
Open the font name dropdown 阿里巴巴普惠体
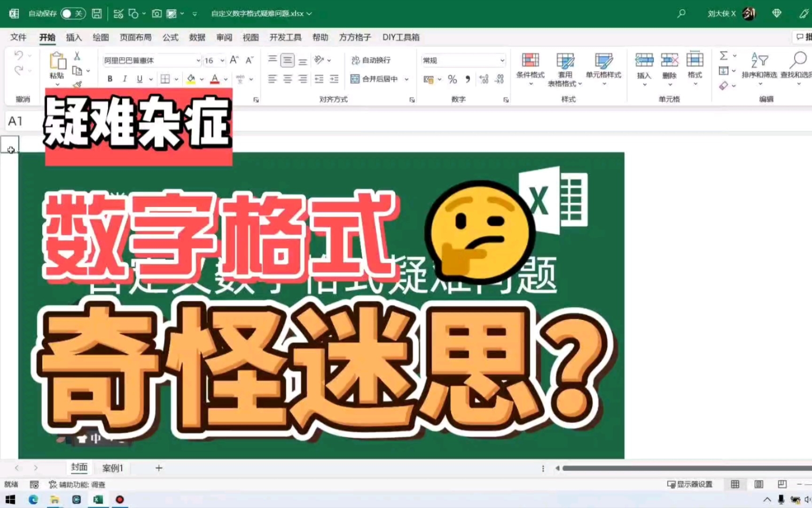pyautogui.click(x=197, y=60)
